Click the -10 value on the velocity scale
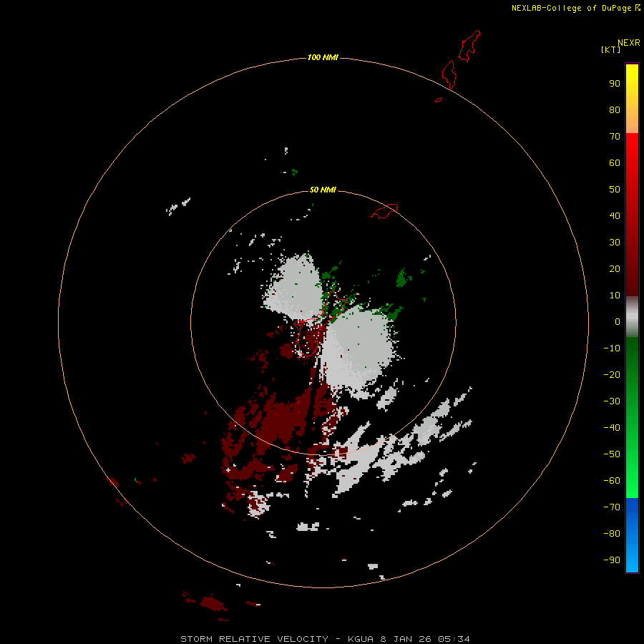The height and width of the screenshot is (644, 644). coord(612,348)
